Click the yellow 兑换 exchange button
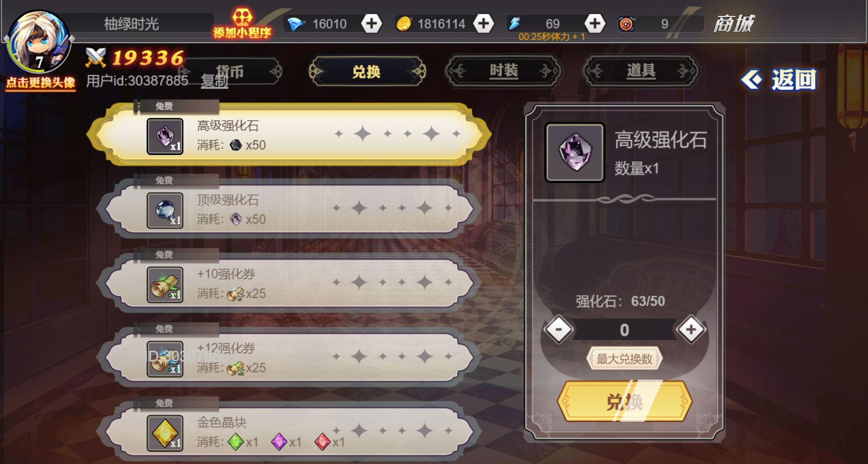The image size is (868, 464). (x=624, y=402)
